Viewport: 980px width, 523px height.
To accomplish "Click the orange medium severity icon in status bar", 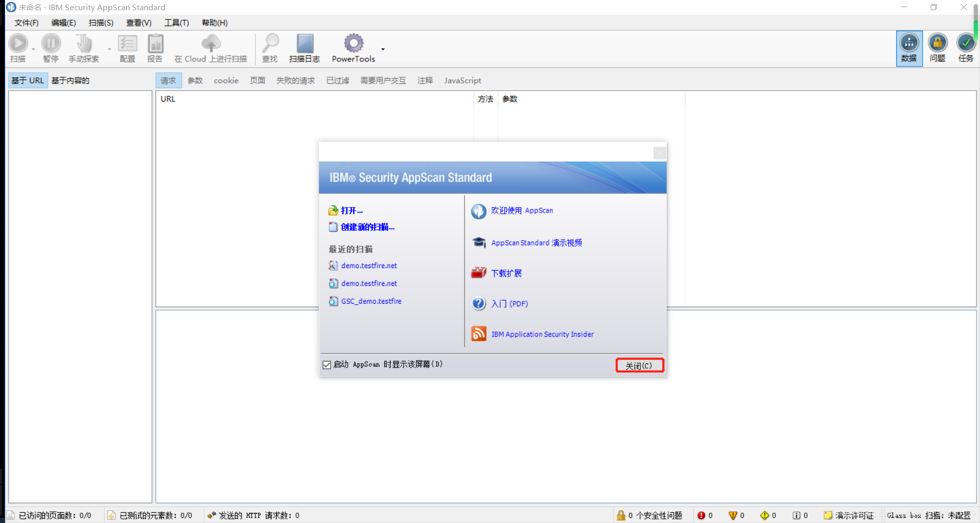I will [x=733, y=515].
